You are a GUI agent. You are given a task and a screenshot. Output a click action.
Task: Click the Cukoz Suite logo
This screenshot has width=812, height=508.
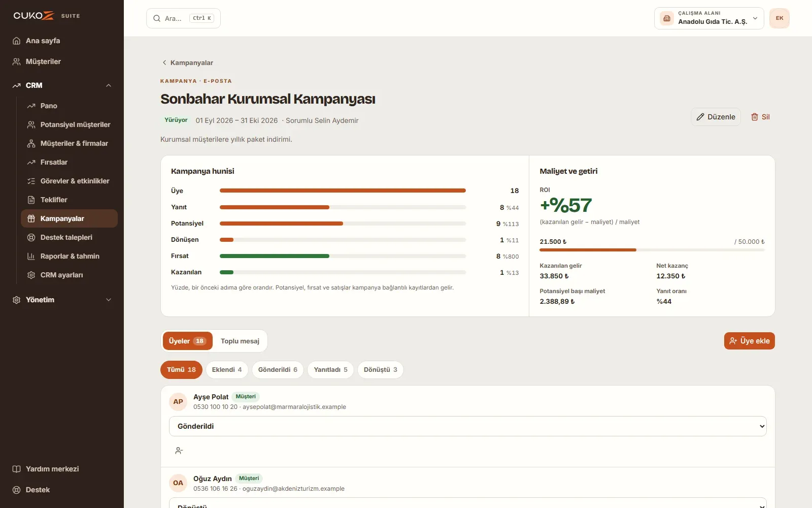point(46,16)
